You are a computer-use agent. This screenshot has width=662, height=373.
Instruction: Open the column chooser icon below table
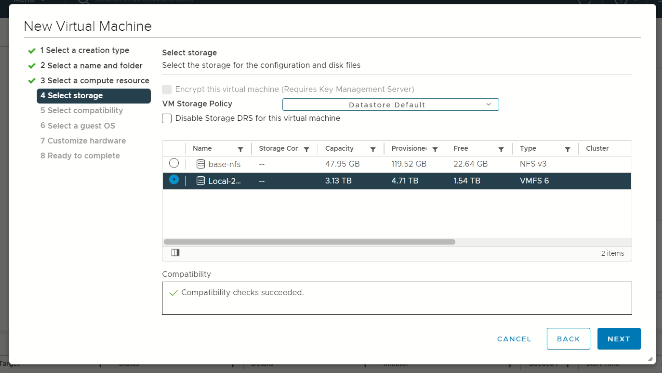point(175,253)
